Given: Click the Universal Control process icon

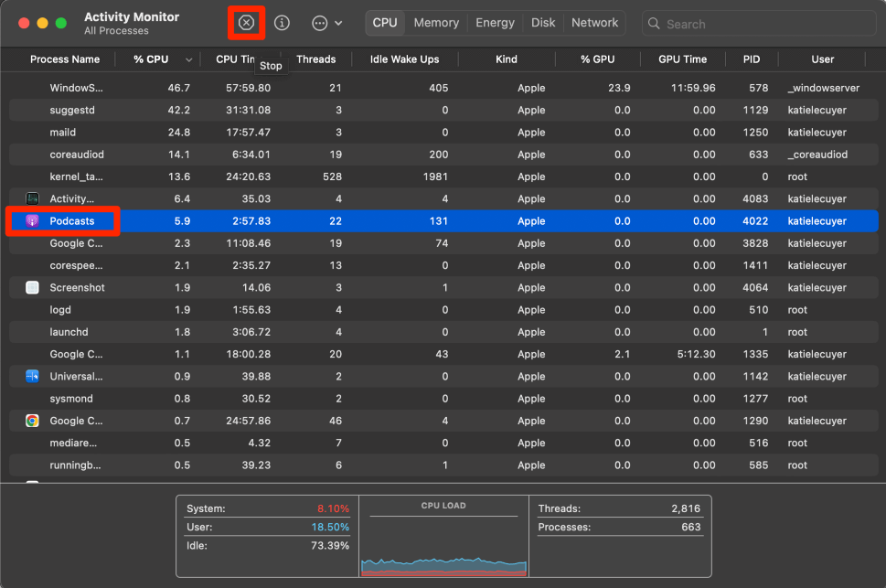Looking at the screenshot, I should click(x=32, y=377).
